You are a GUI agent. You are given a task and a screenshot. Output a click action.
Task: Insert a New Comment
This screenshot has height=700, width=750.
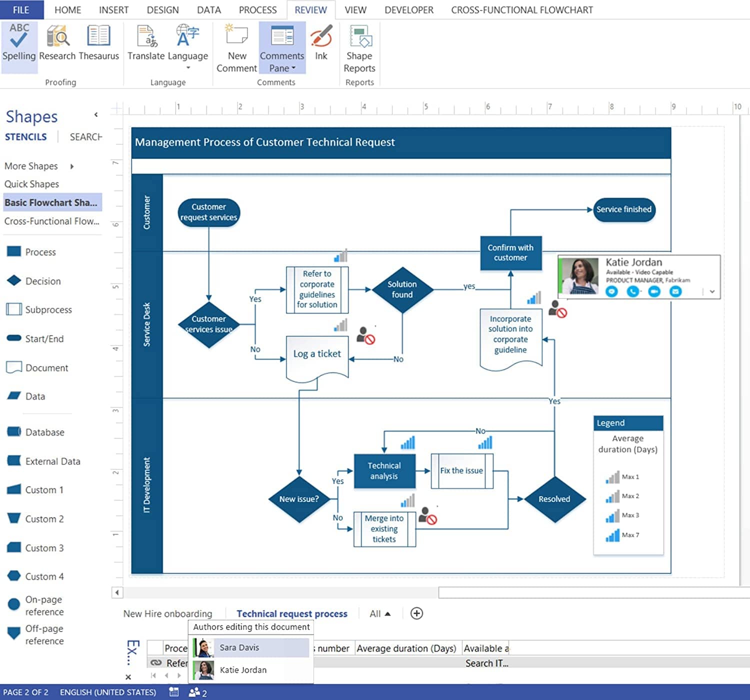[236, 47]
